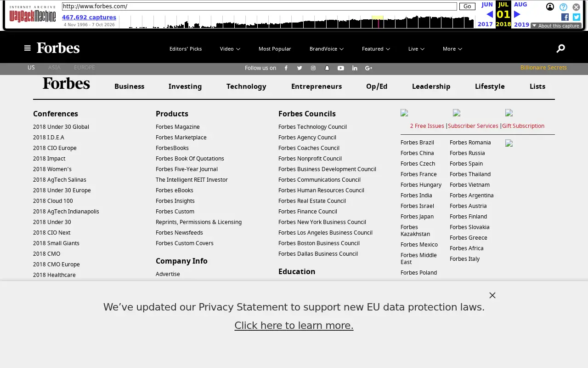Share capture on Twitter in Wayback toolbar
Screen dimensions: 588x368
tap(577, 17)
